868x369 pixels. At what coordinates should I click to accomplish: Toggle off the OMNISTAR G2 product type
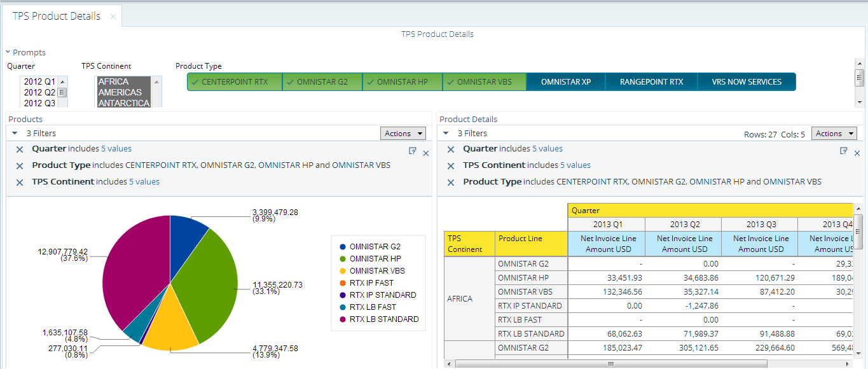(x=322, y=82)
